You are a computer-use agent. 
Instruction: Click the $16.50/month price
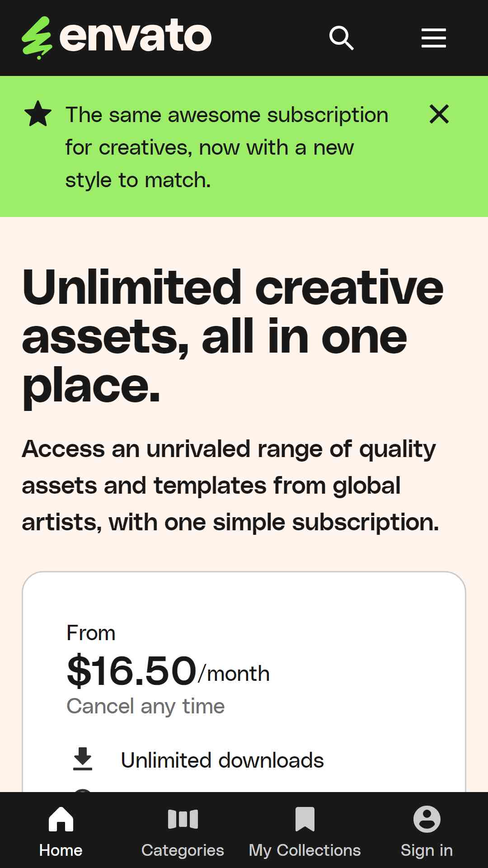coord(168,671)
